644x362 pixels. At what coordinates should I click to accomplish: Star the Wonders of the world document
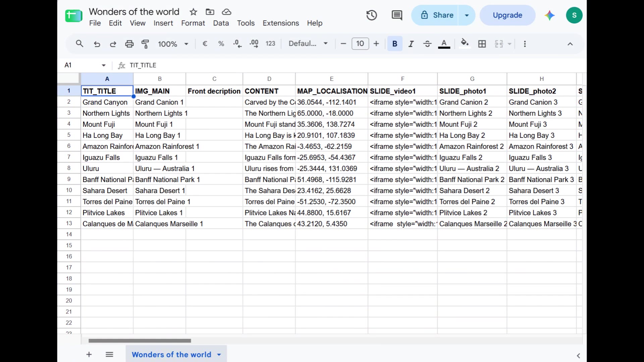(x=193, y=12)
